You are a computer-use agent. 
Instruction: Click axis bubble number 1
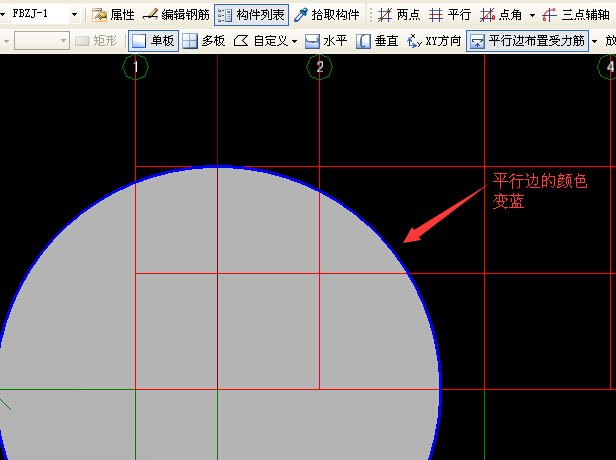pos(136,67)
